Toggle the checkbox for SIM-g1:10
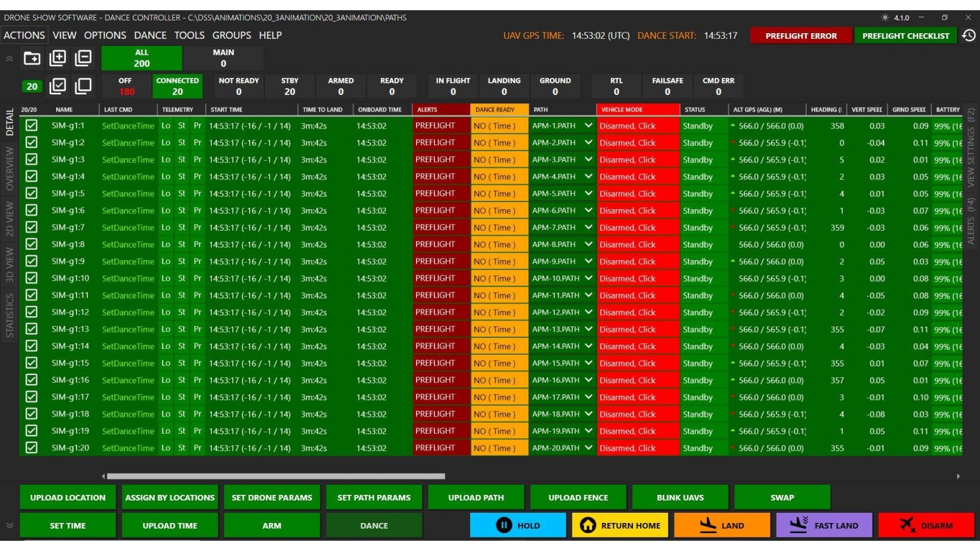Screen dimensions: 980x551 click(x=31, y=278)
